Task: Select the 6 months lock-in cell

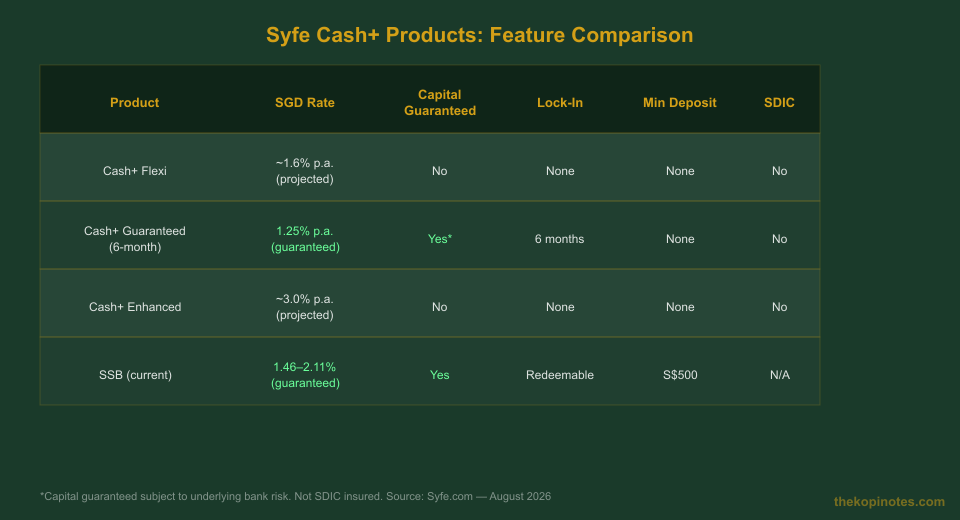Action: (560, 239)
